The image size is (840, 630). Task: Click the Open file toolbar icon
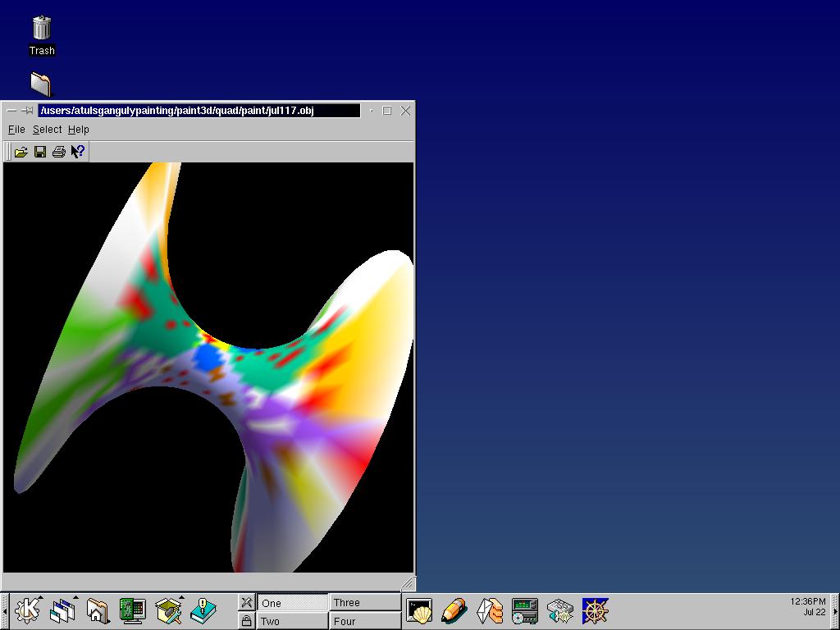click(x=21, y=152)
